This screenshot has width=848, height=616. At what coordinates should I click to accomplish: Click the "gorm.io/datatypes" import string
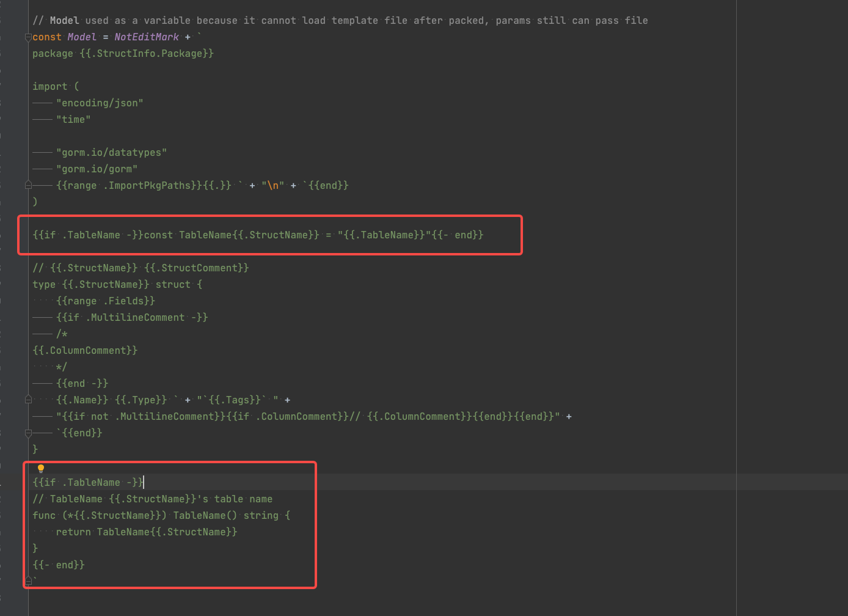pos(111,153)
